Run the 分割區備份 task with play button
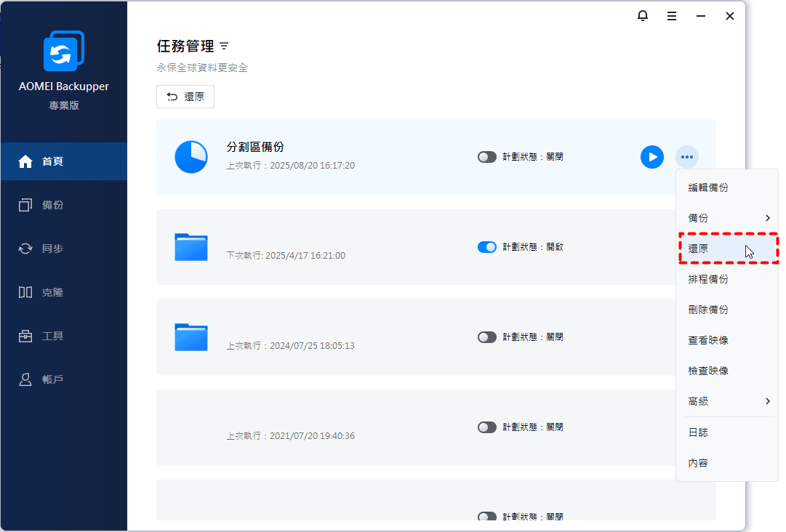Image resolution: width=786 pixels, height=532 pixels. point(652,157)
